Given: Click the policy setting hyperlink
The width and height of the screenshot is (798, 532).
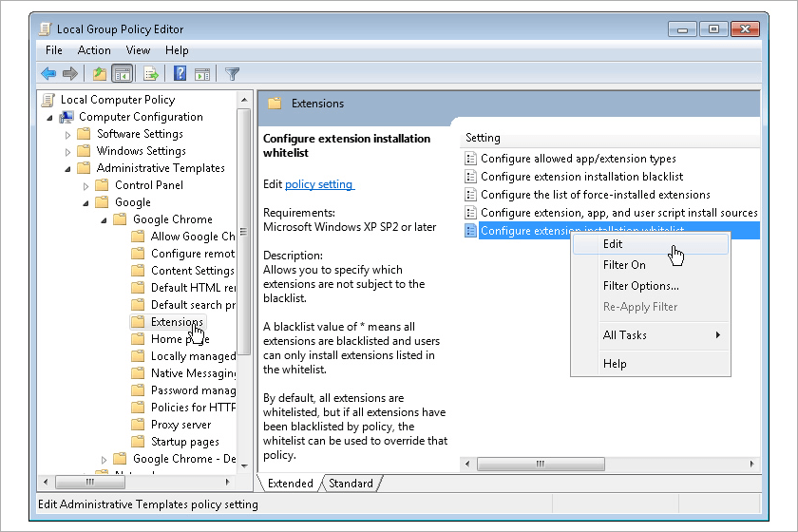Looking at the screenshot, I should click(x=319, y=184).
